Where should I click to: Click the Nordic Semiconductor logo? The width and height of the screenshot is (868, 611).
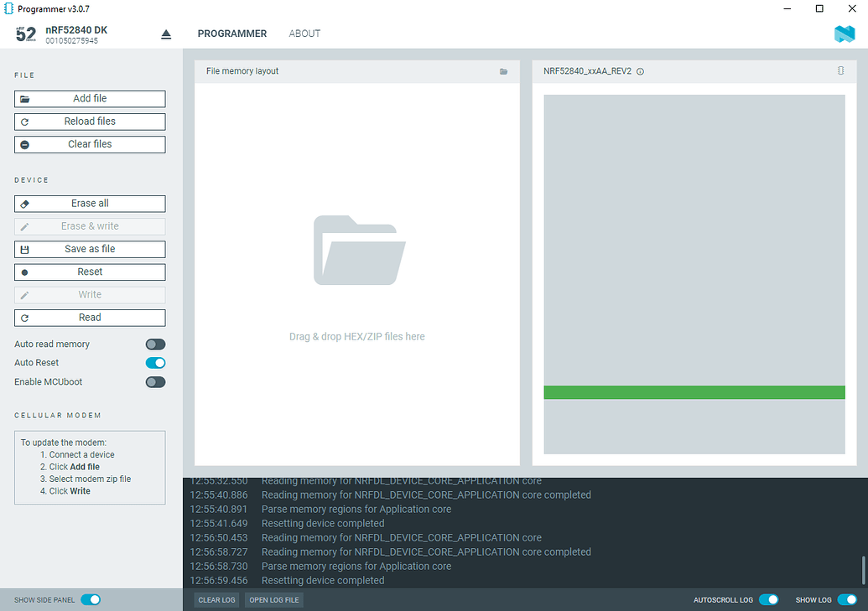845,34
